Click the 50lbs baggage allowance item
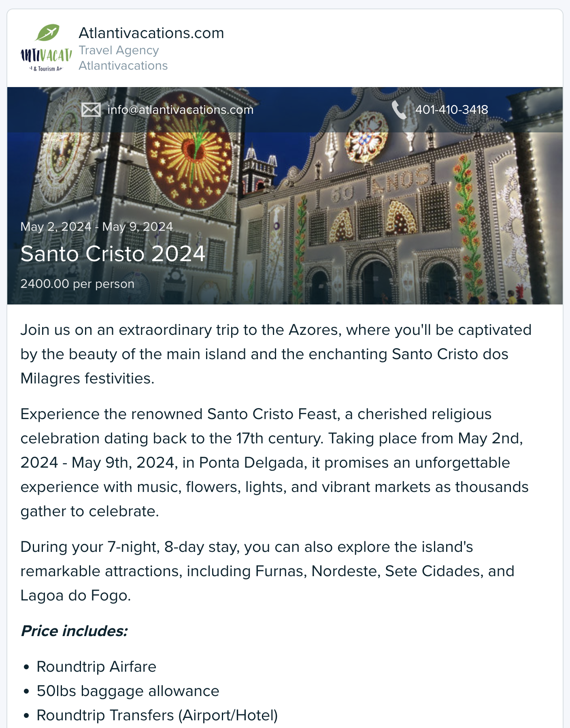The image size is (570, 728). [128, 691]
